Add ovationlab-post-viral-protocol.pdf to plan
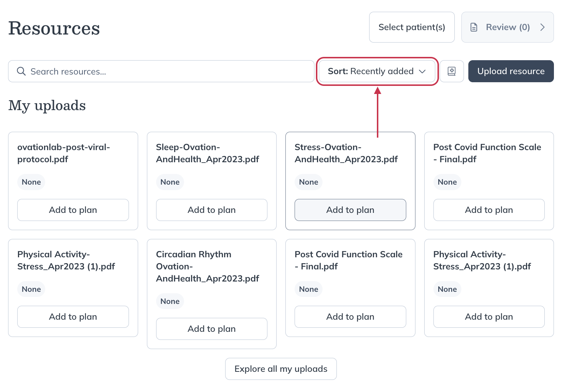This screenshot has width=562, height=392. [x=73, y=210]
